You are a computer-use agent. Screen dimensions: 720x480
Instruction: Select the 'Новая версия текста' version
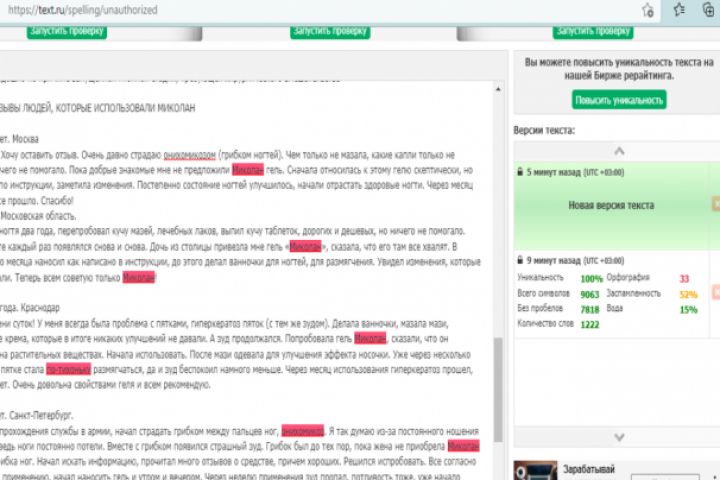[x=611, y=205]
